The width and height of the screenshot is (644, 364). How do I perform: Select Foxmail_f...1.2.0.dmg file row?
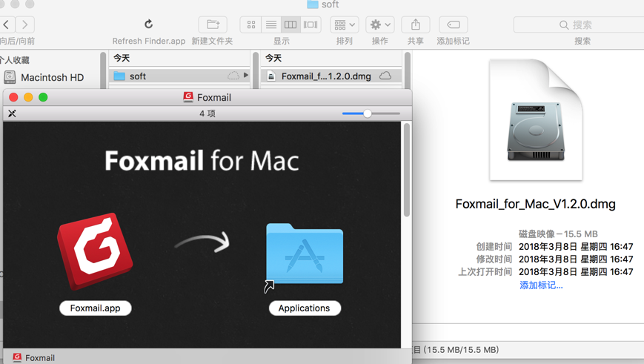tap(331, 76)
